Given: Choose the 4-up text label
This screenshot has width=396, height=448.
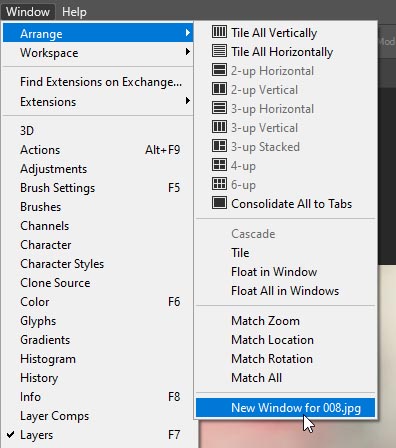Looking at the screenshot, I should (x=243, y=166).
